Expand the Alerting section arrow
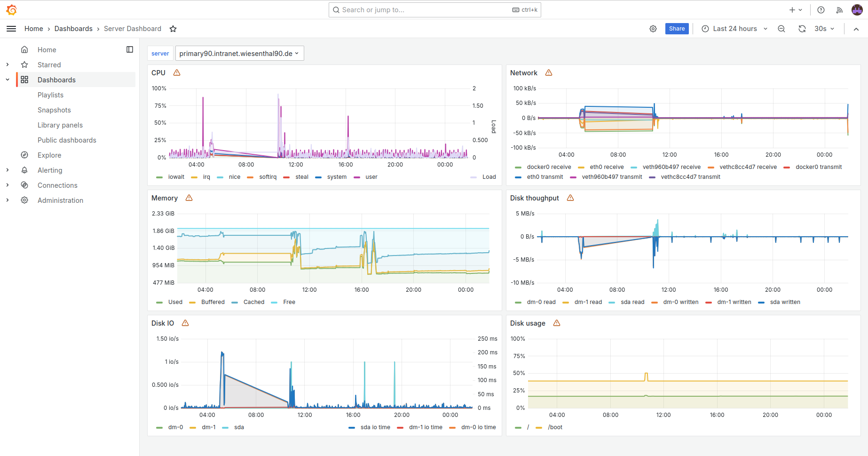The height and width of the screenshot is (456, 868). pos(8,170)
